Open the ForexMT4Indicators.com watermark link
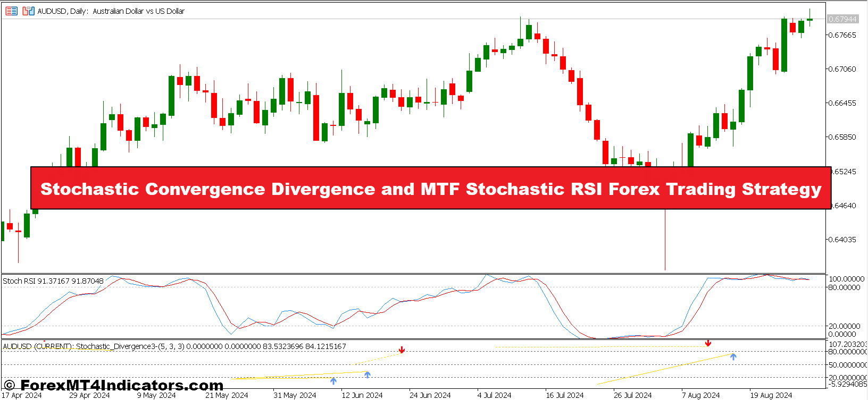The height and width of the screenshot is (400, 868). 114,385
